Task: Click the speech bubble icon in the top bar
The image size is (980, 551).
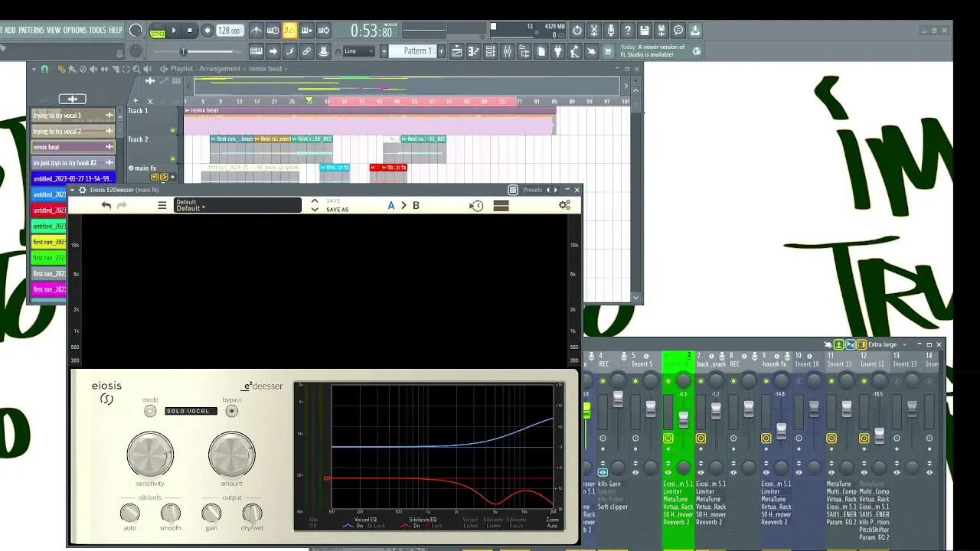Action: coord(678,31)
